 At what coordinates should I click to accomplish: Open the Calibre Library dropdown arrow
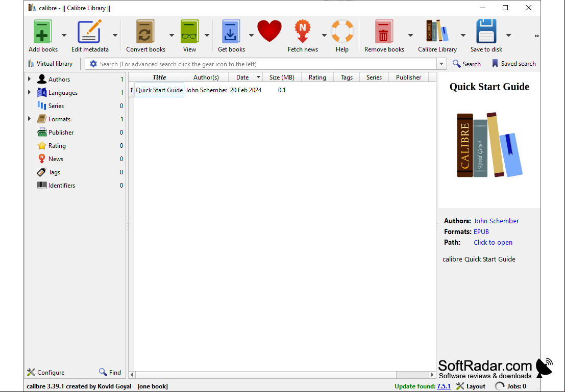point(463,35)
